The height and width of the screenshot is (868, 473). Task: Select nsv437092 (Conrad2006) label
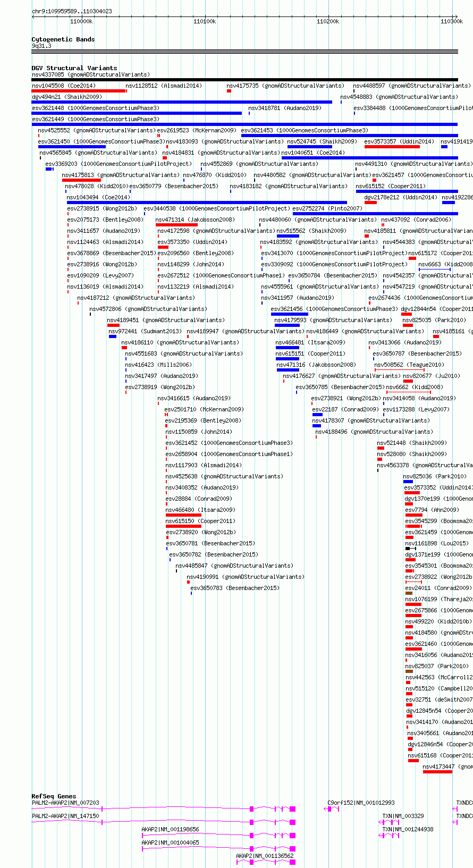416,220
